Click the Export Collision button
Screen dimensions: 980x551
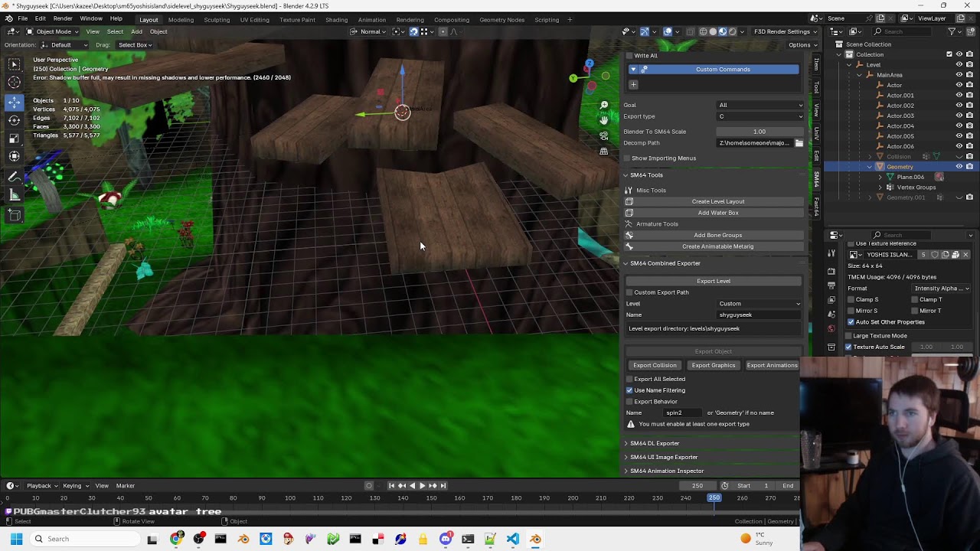[655, 366]
